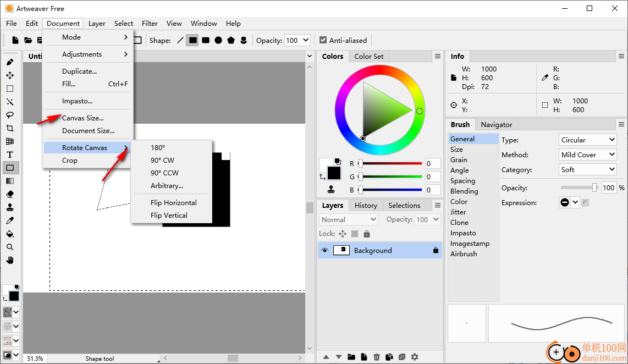
Task: Select the Zoom magnifier tool
Action: point(10,247)
